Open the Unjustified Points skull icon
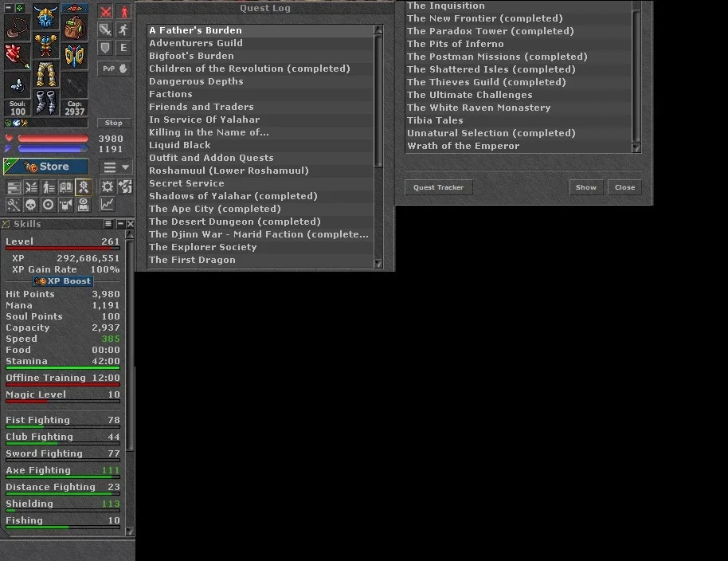 [31, 204]
